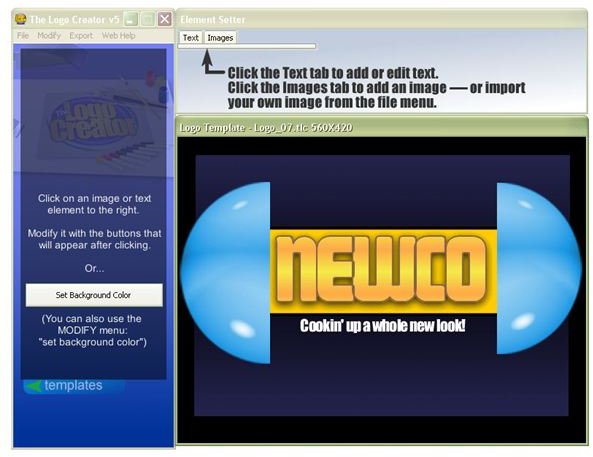The height and width of the screenshot is (457, 593).
Task: Click The Logo Creator app icon
Action: (20, 19)
